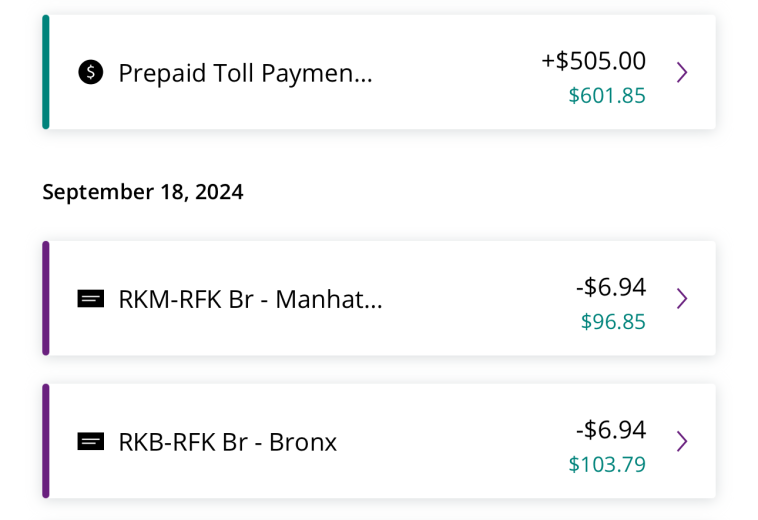Expand Prepaid Toll Payment details via chevron

click(x=682, y=72)
